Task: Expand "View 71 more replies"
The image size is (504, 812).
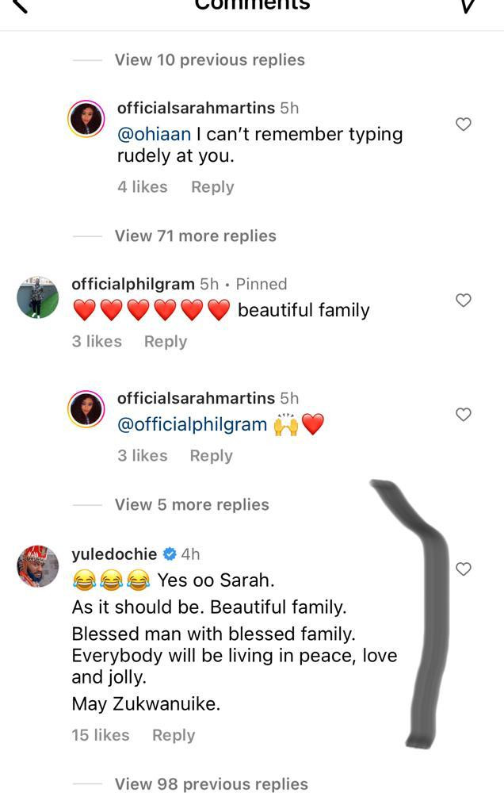Action: click(195, 236)
